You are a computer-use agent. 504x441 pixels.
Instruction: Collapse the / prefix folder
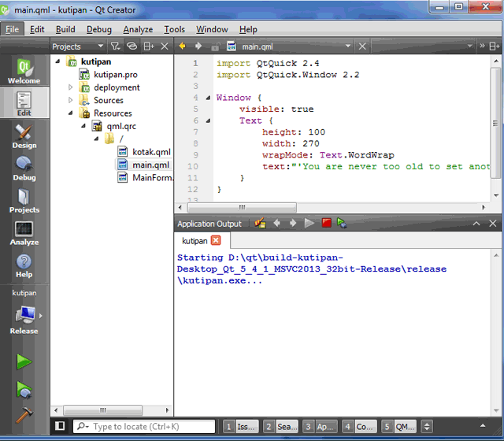click(x=96, y=139)
